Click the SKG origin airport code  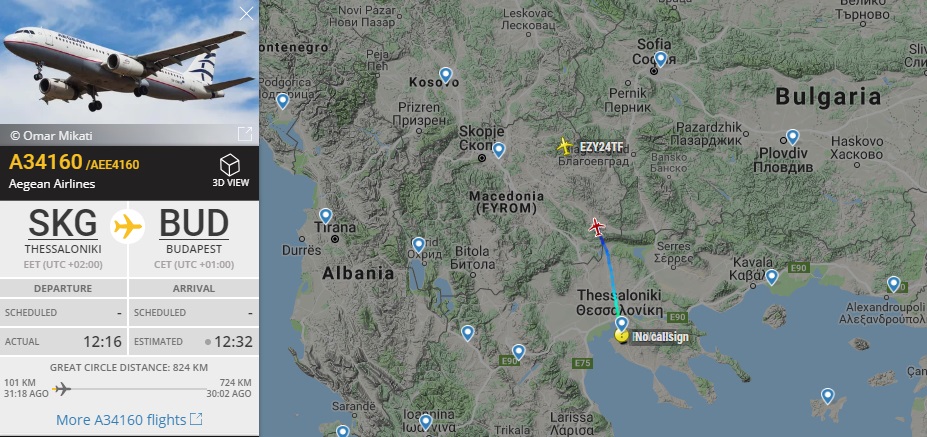63,224
